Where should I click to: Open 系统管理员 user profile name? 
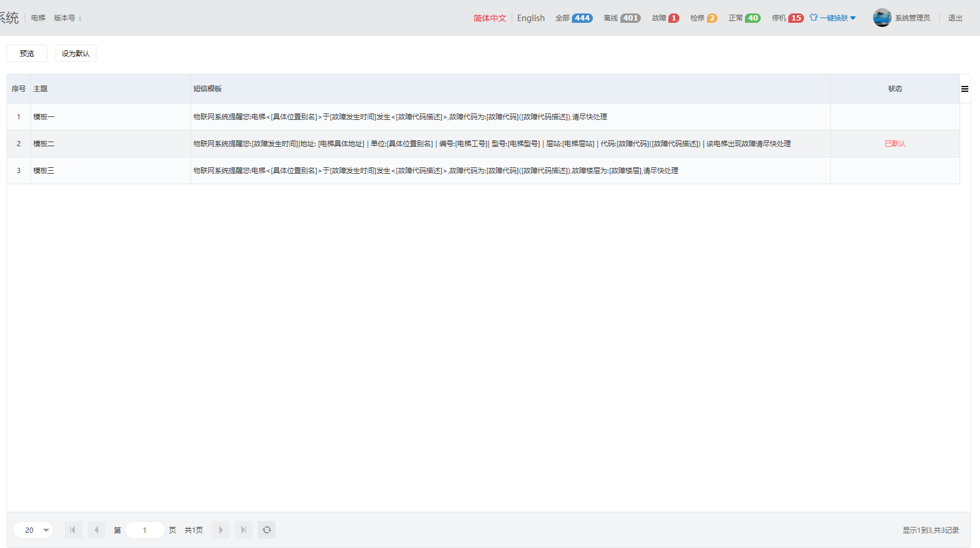point(913,18)
